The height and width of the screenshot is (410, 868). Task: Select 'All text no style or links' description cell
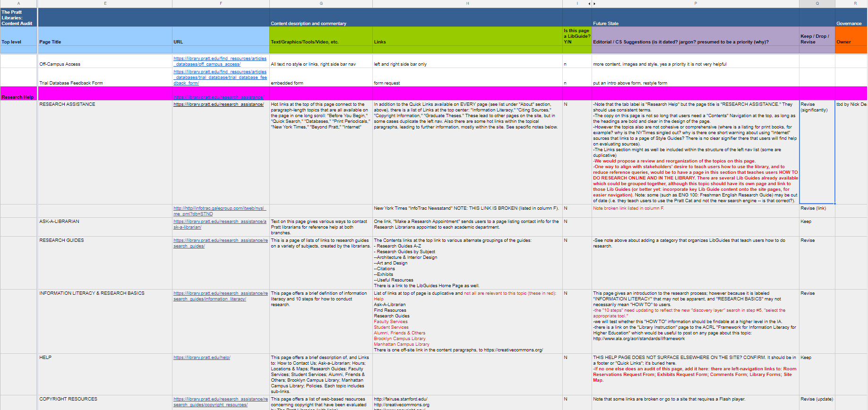tap(321, 61)
